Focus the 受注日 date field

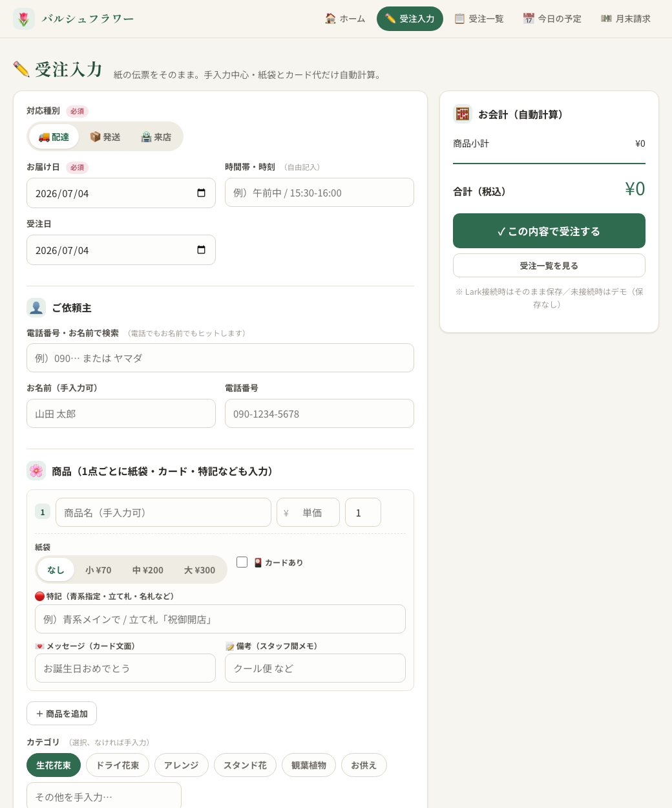coord(121,250)
